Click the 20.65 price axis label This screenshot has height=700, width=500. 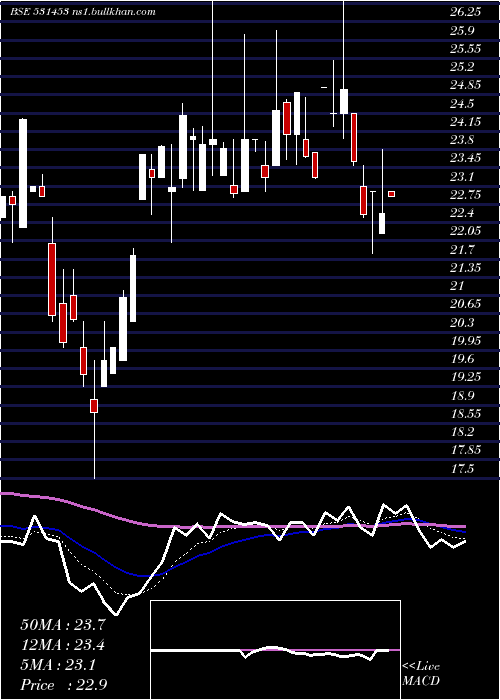coord(465,304)
